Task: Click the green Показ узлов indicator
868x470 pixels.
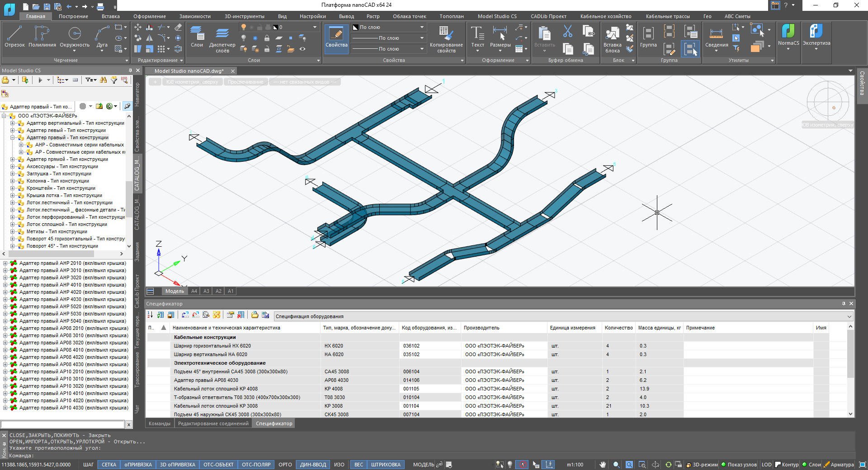Action: coord(723,464)
